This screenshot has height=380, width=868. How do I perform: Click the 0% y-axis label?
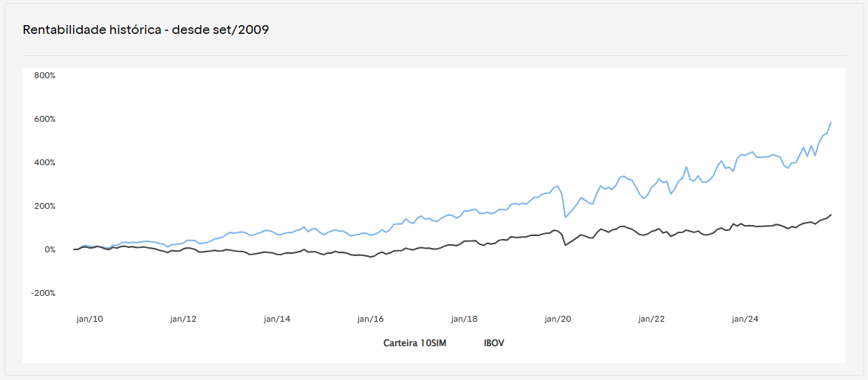[x=49, y=249]
